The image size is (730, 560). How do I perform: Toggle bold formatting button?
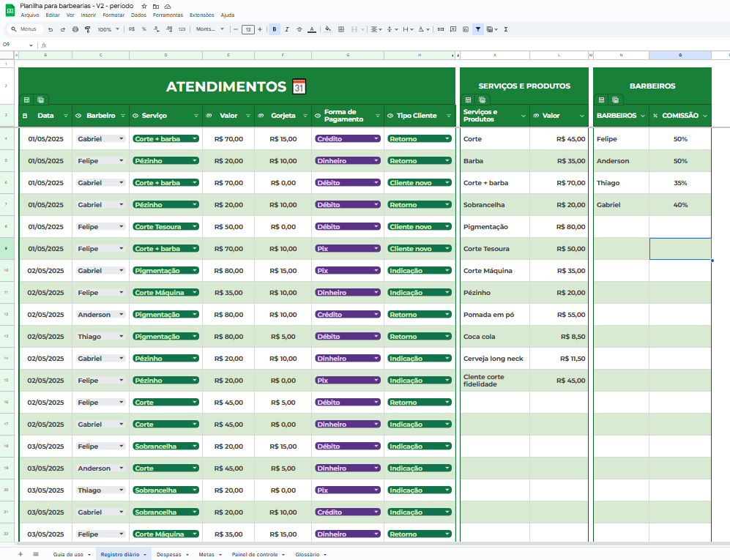tap(275, 29)
